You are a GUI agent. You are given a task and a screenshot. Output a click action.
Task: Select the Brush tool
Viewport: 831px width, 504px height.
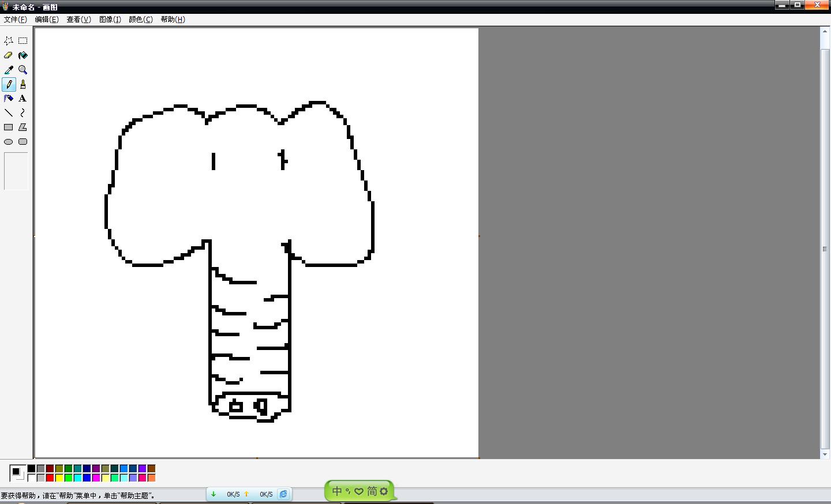point(23,84)
